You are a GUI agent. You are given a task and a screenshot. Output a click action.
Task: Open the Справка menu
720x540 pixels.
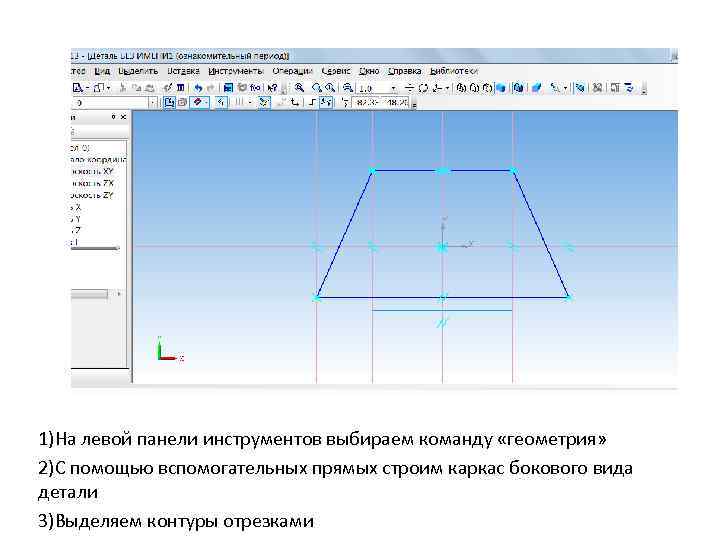[x=405, y=71]
